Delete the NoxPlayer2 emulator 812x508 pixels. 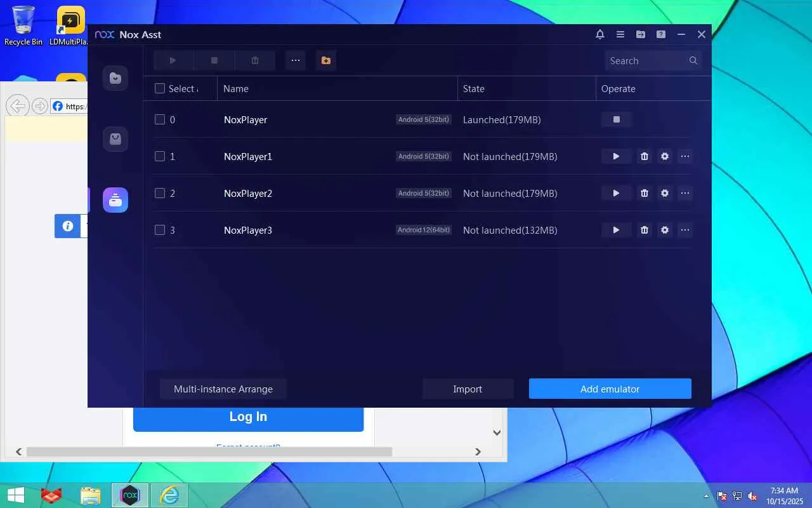[x=645, y=193]
